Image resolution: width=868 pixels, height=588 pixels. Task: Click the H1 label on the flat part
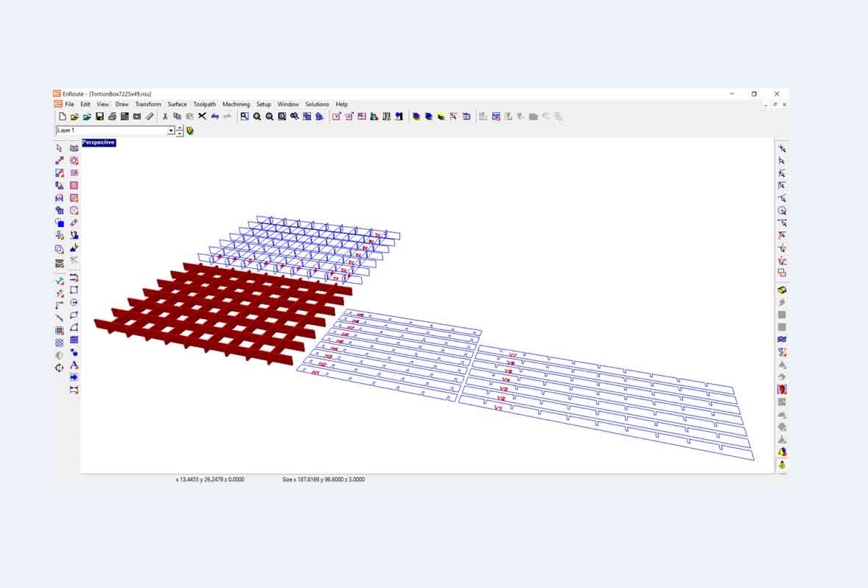coord(315,373)
